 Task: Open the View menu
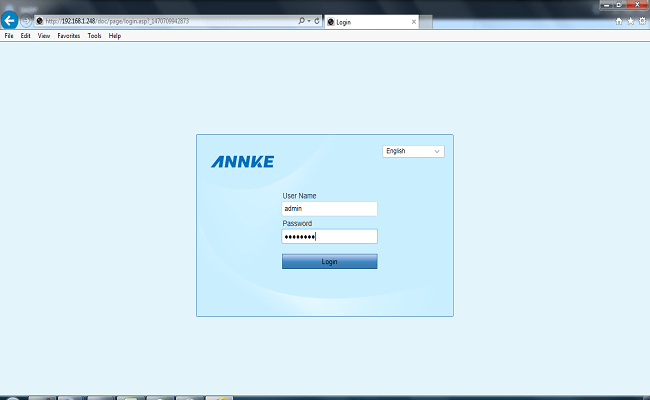point(43,35)
